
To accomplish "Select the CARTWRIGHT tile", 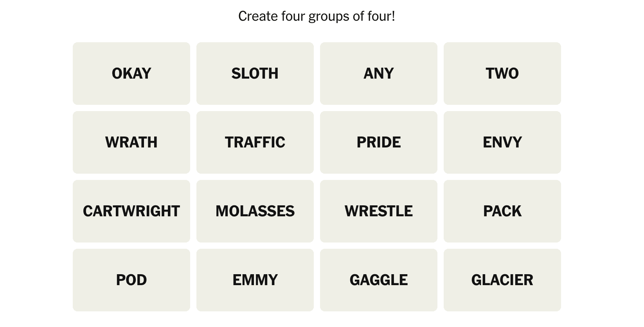I will (131, 211).
